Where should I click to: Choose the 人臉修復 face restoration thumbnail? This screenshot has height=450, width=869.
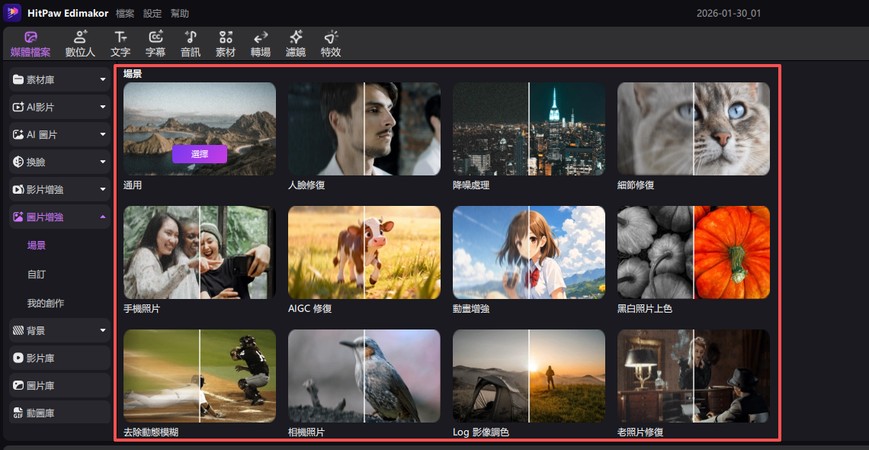[x=364, y=129]
